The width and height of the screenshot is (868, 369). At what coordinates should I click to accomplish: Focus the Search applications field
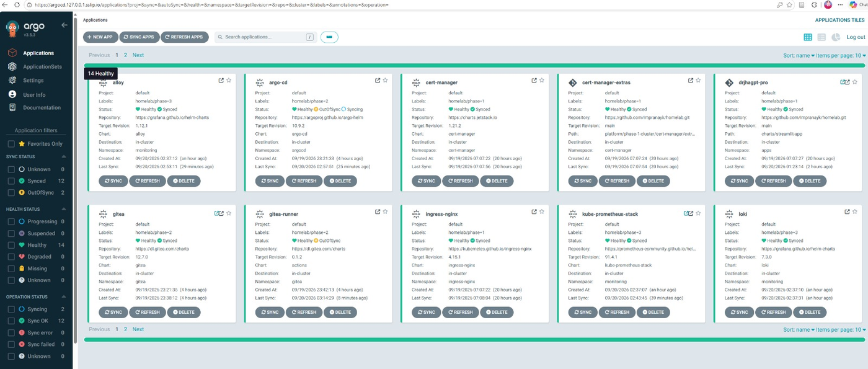[265, 37]
